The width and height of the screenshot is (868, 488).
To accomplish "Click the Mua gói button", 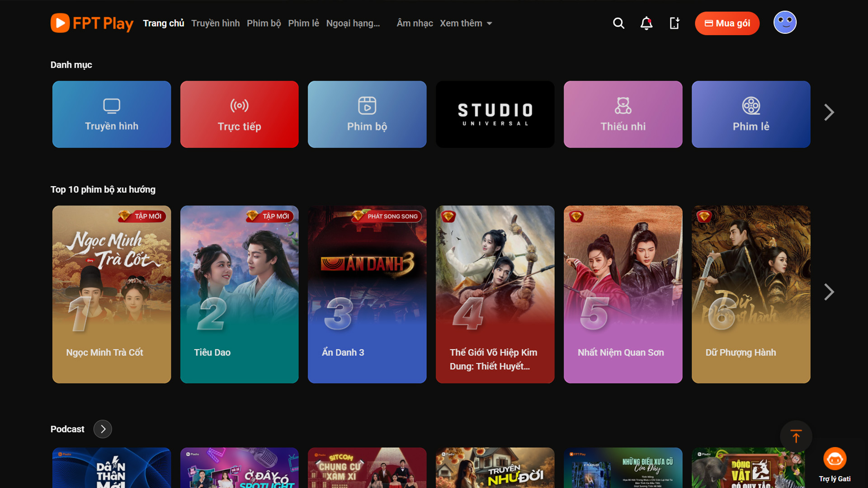I will (x=727, y=23).
